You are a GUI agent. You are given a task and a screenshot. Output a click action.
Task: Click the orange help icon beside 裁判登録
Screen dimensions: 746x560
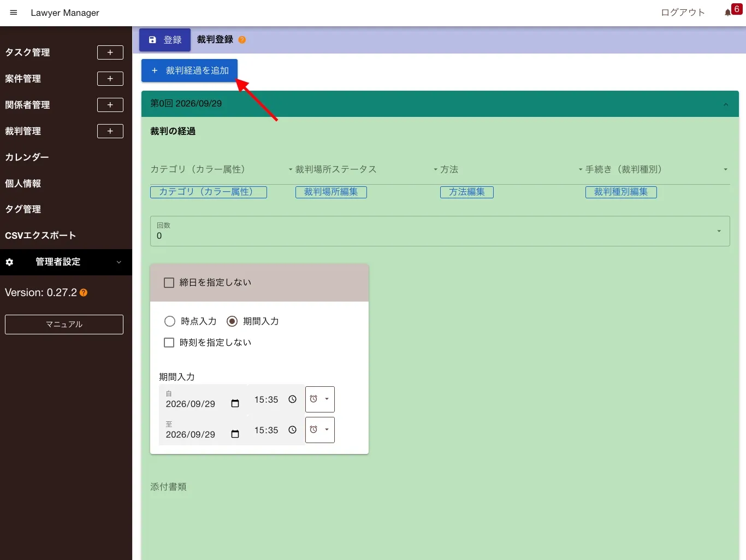242,40
